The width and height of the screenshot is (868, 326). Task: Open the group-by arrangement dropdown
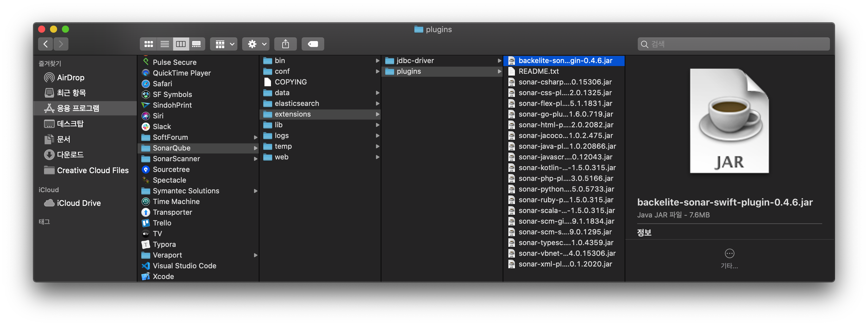click(224, 44)
